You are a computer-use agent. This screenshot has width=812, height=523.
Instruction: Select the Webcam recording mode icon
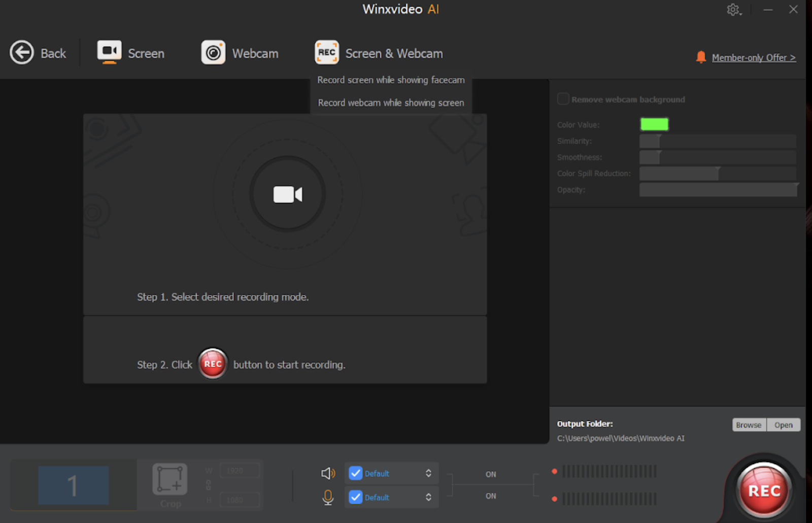pos(213,52)
